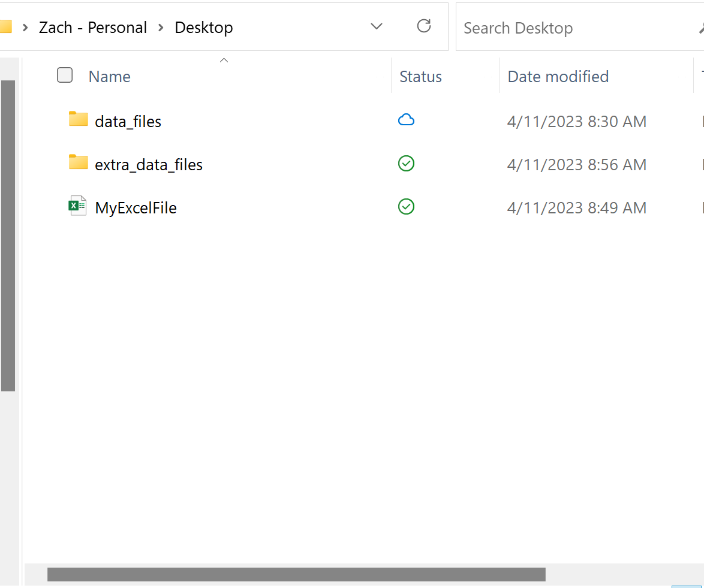
Task: Click the cloud status icon for data_files
Action: coord(407,120)
